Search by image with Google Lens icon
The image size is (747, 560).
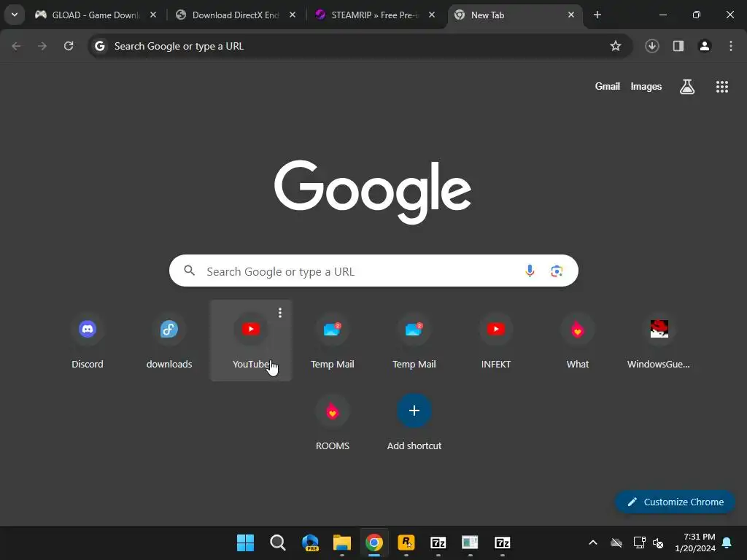[x=557, y=271]
